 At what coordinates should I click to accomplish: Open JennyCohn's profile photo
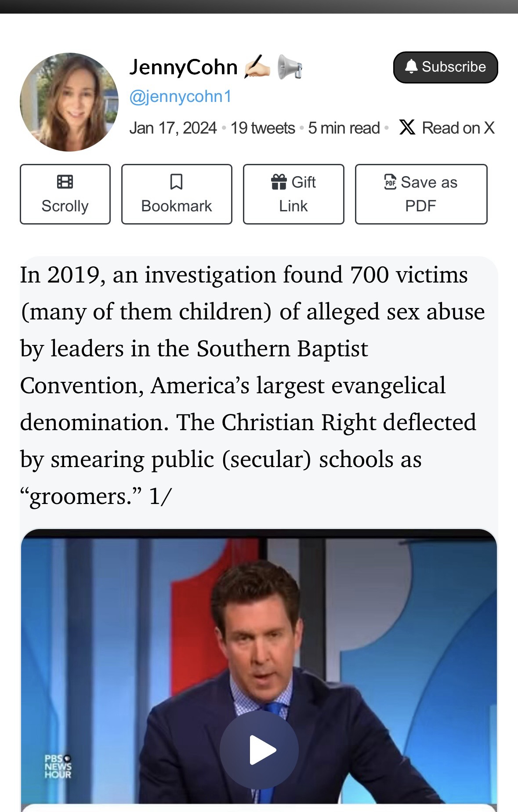coord(69,102)
